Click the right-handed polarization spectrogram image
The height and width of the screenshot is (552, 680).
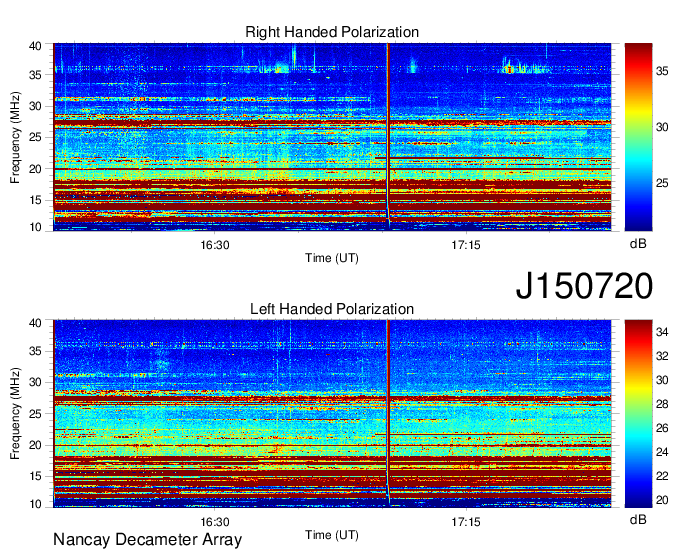click(332, 137)
